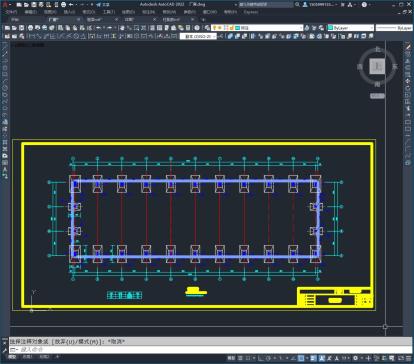This screenshot has width=414, height=364.
Task: Click the ViewCube 北 compass direction
Action: point(377,49)
